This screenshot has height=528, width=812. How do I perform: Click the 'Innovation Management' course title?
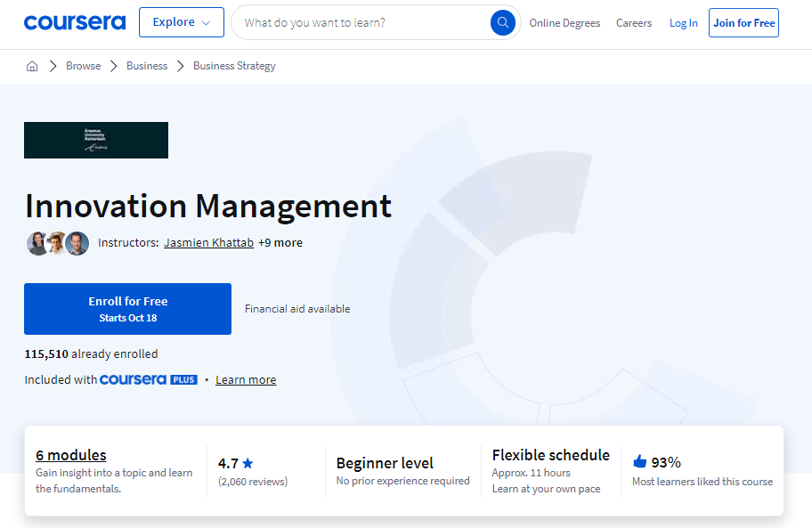tap(208, 206)
